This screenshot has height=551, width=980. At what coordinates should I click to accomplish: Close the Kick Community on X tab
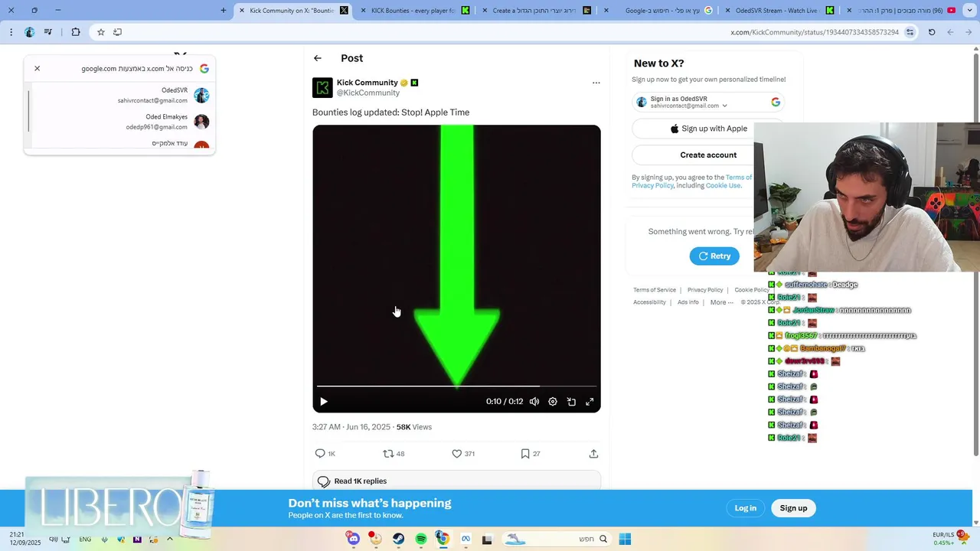[x=242, y=11]
